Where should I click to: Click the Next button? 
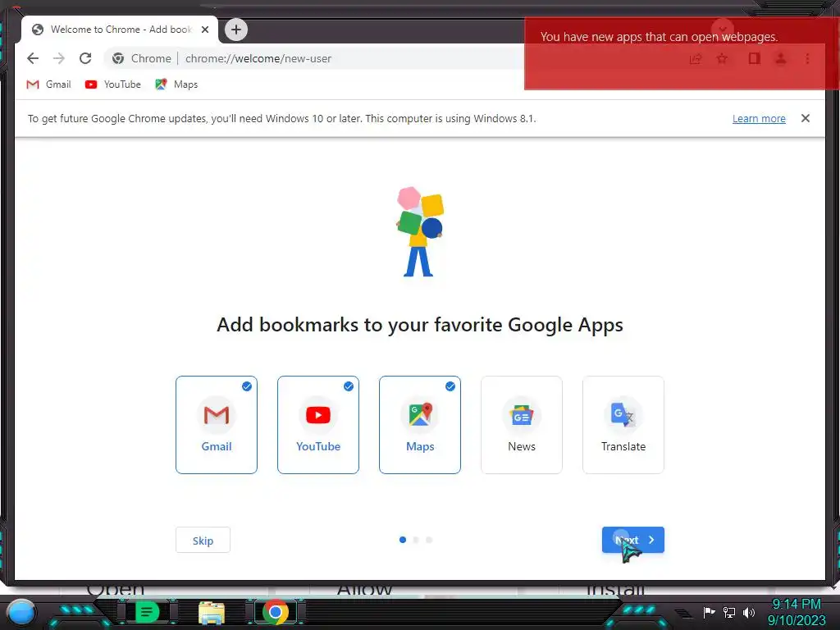[633, 540]
